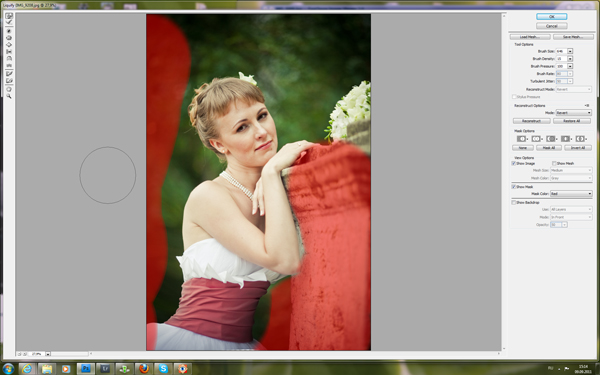Select the Bloat tool

click(x=9, y=44)
